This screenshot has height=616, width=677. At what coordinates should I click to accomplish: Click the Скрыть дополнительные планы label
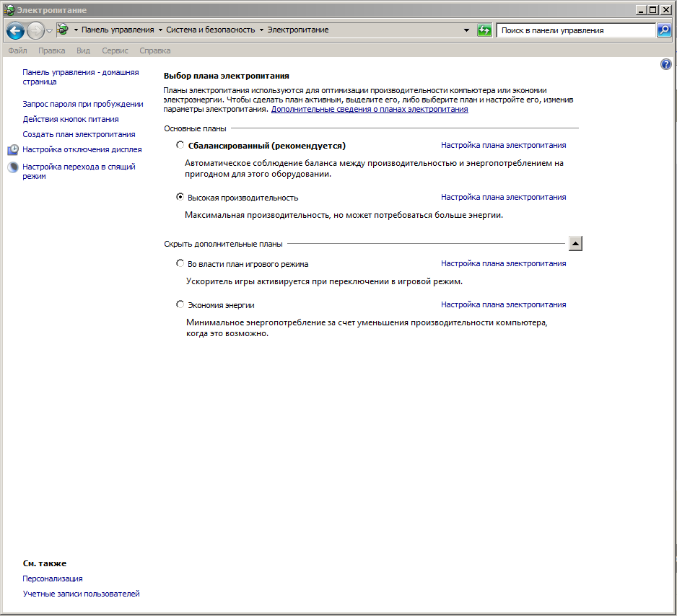point(223,244)
